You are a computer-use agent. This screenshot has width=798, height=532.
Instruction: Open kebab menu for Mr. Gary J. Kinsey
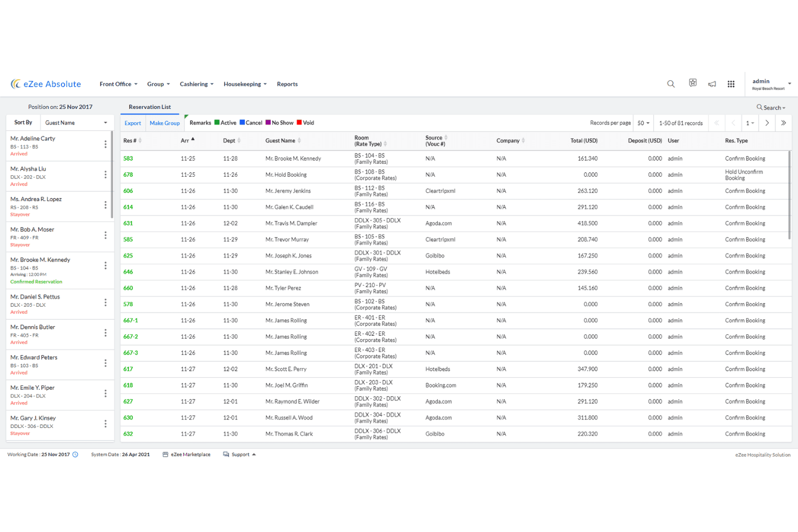(x=105, y=424)
